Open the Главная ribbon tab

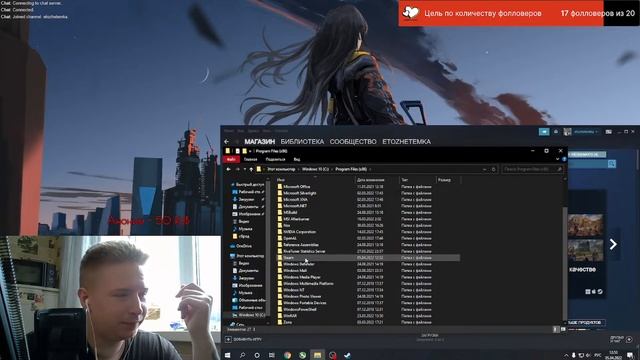[x=250, y=159]
